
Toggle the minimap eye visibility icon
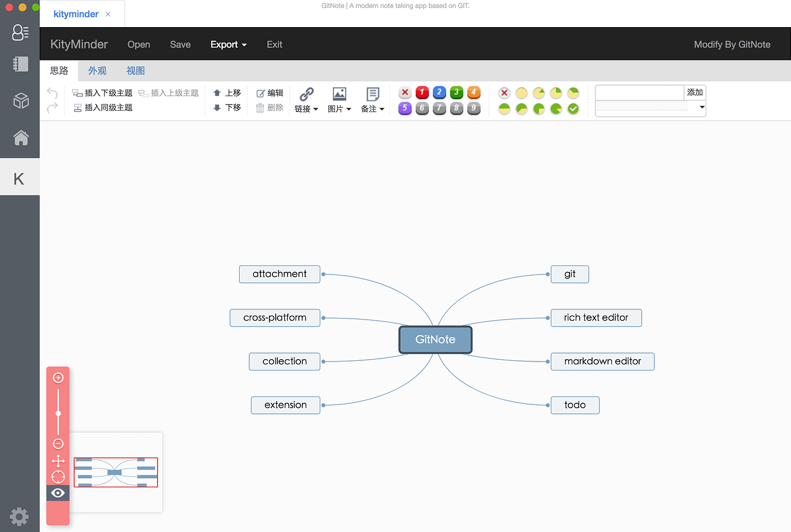click(x=58, y=492)
